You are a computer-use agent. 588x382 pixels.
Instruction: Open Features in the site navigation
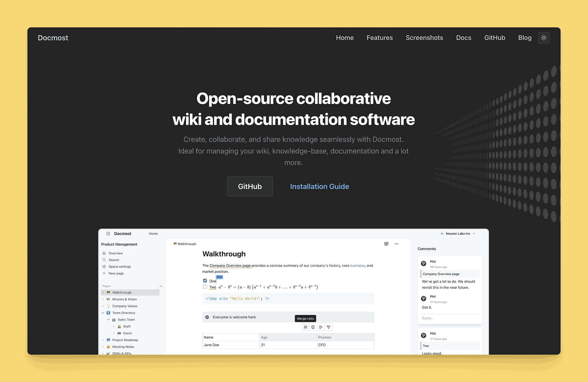[x=380, y=38]
